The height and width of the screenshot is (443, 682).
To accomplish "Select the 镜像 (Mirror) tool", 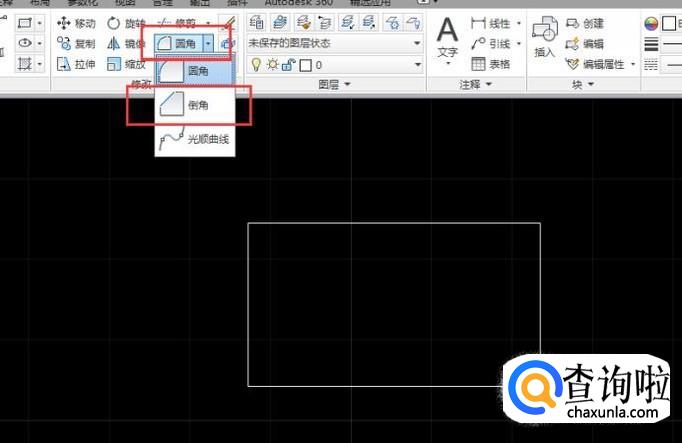I will coord(125,43).
